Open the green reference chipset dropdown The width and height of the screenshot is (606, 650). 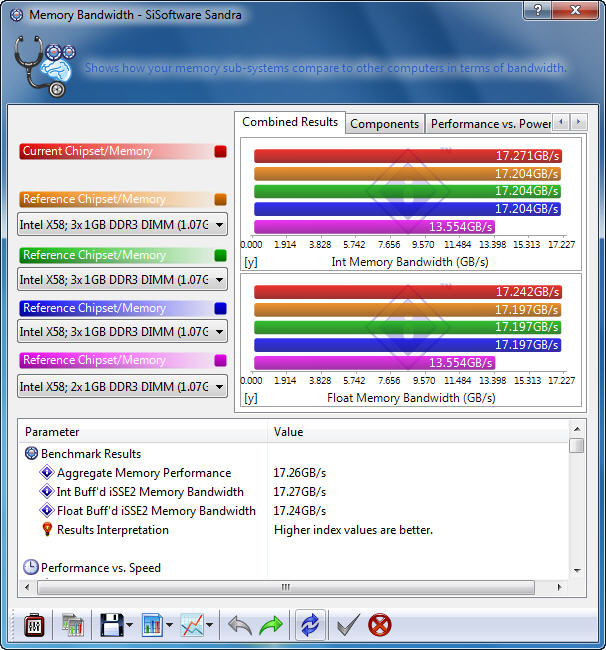(x=122, y=280)
